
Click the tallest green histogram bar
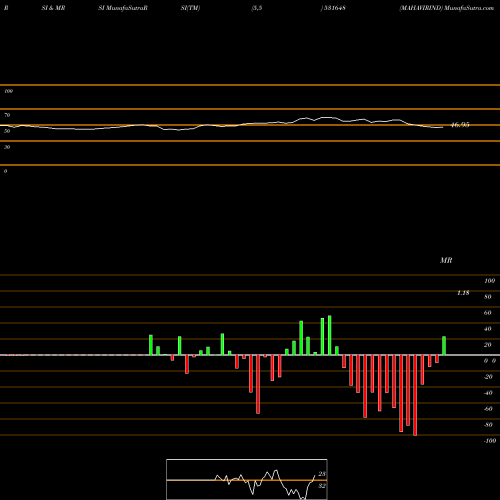click(330, 335)
